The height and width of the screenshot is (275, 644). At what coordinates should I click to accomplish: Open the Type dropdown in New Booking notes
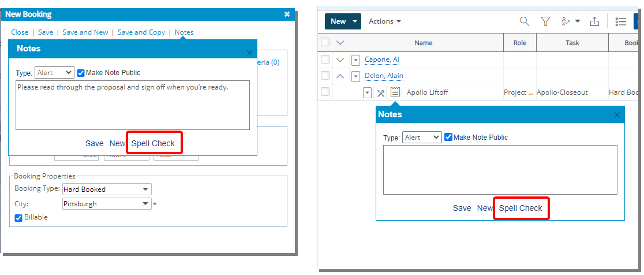click(x=54, y=73)
